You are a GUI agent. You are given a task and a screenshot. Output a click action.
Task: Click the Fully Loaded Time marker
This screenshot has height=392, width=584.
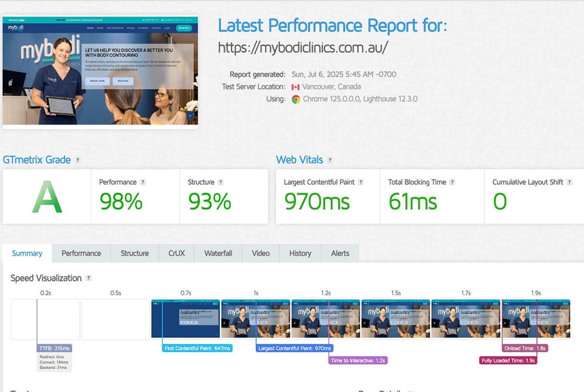[508, 360]
